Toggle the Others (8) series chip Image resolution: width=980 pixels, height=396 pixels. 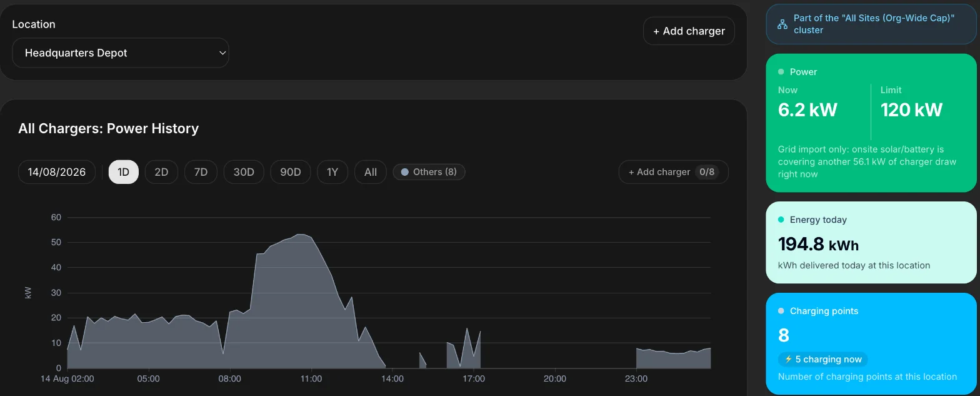point(429,172)
